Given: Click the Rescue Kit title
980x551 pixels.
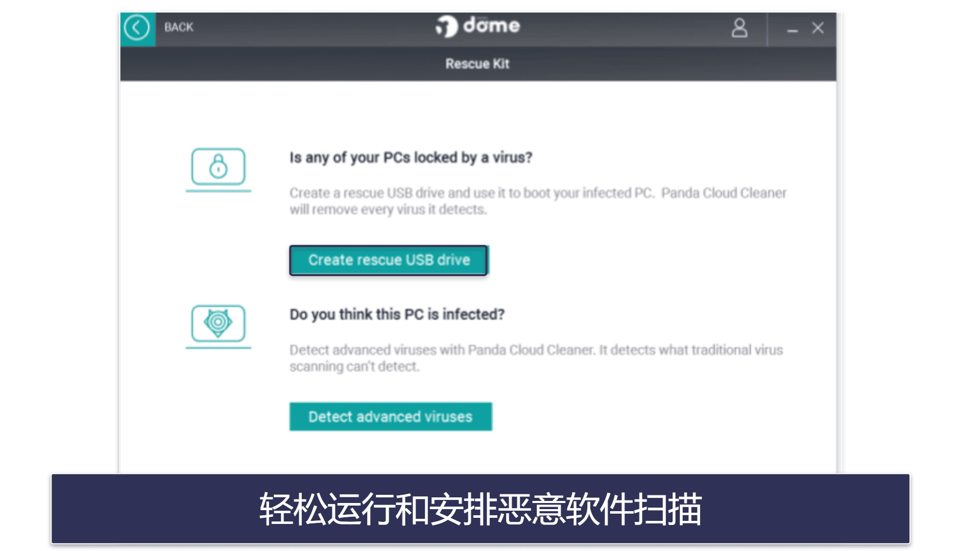Looking at the screenshot, I should [x=477, y=64].
